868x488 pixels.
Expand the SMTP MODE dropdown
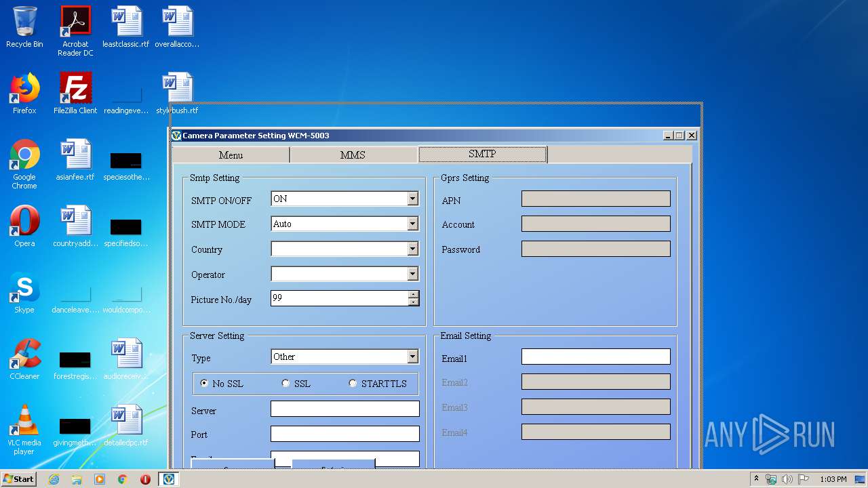pos(412,224)
